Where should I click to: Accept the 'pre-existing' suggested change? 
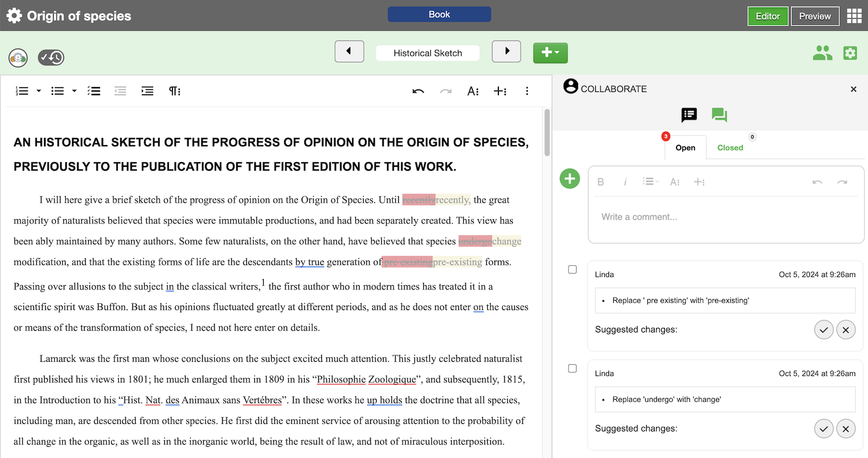click(x=823, y=330)
